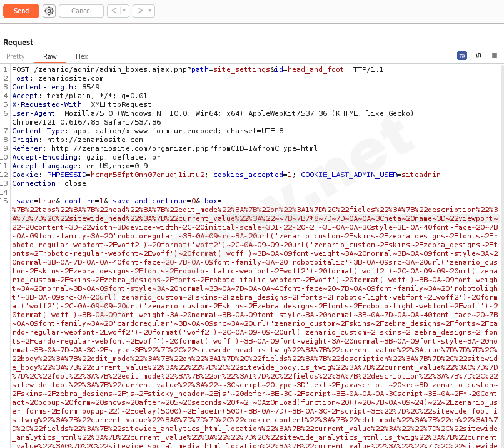This screenshot has height=448, width=504.
Task: Click Connection: close header
Action: (x=49, y=183)
